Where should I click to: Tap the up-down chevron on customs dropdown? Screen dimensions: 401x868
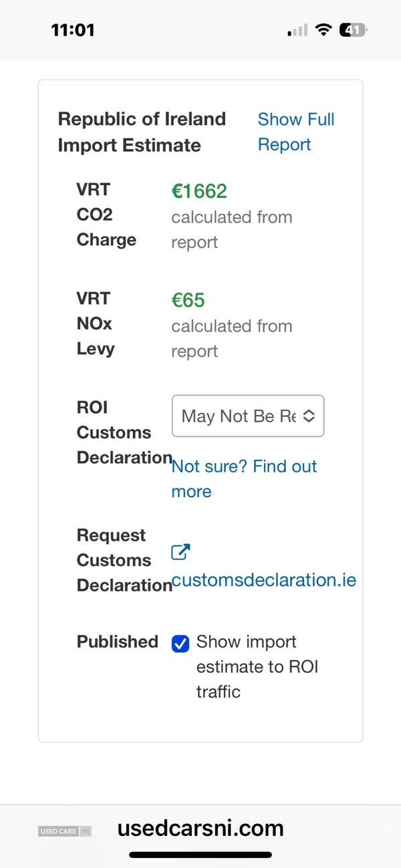click(x=309, y=416)
